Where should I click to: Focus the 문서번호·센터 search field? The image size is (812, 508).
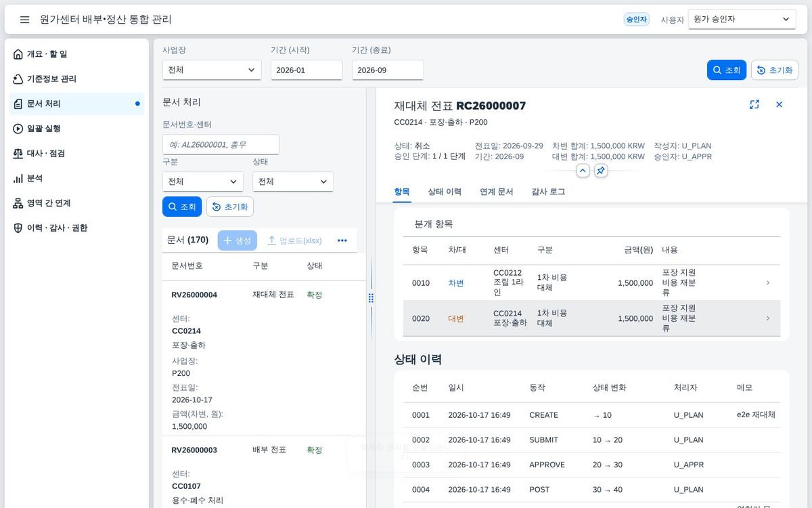(221, 144)
